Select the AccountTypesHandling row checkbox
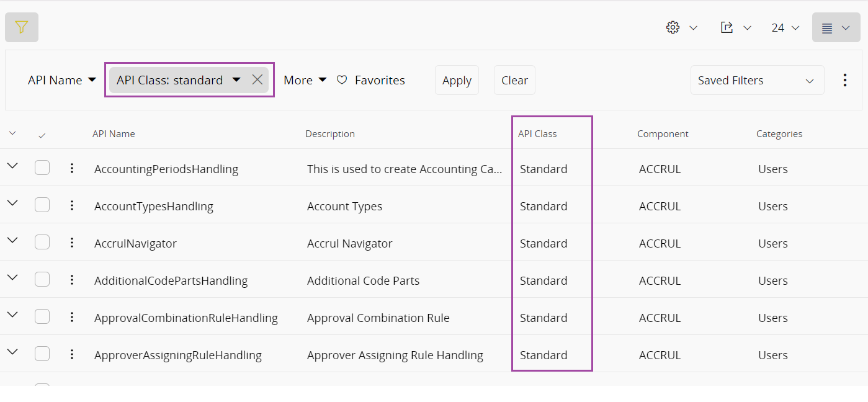 pyautogui.click(x=42, y=205)
